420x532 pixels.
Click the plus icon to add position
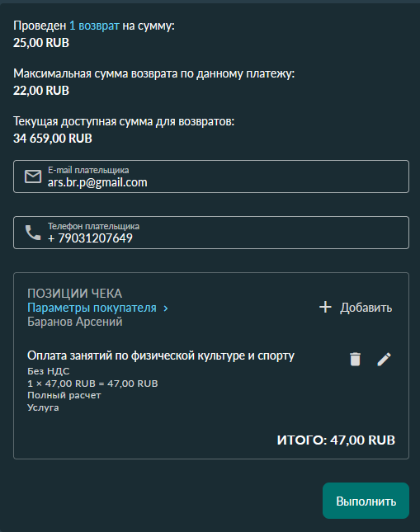[x=325, y=307]
